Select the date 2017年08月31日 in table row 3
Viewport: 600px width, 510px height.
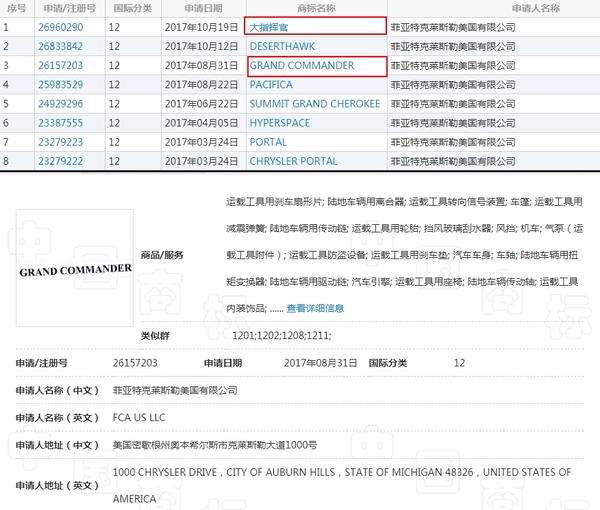pyautogui.click(x=201, y=66)
